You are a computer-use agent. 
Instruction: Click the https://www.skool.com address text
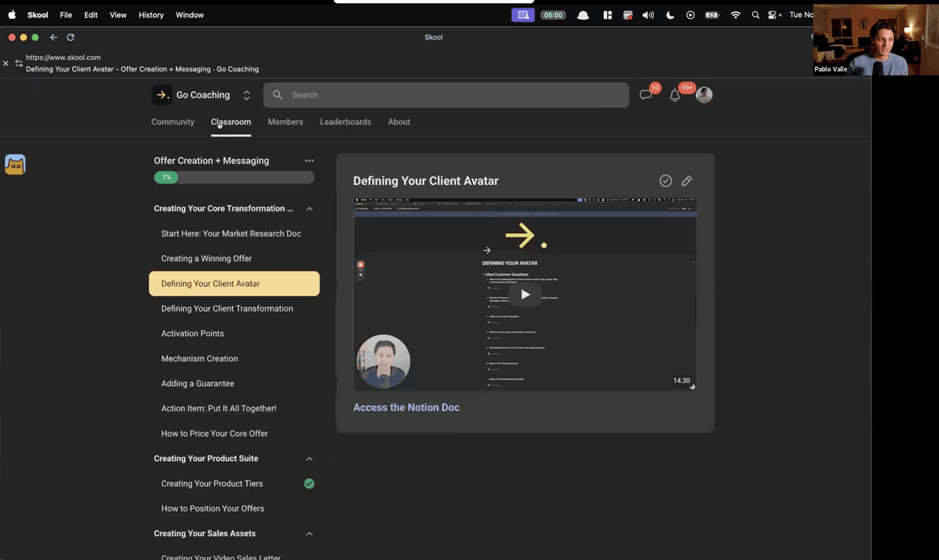63,57
